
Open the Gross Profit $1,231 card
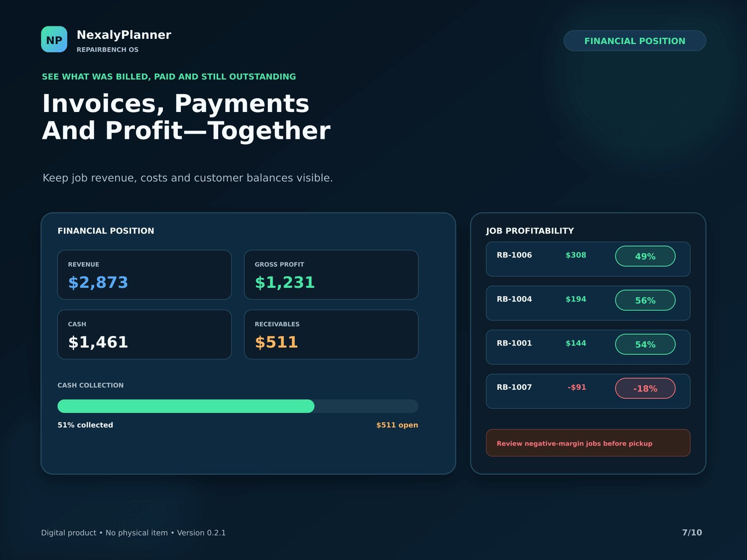(x=331, y=275)
